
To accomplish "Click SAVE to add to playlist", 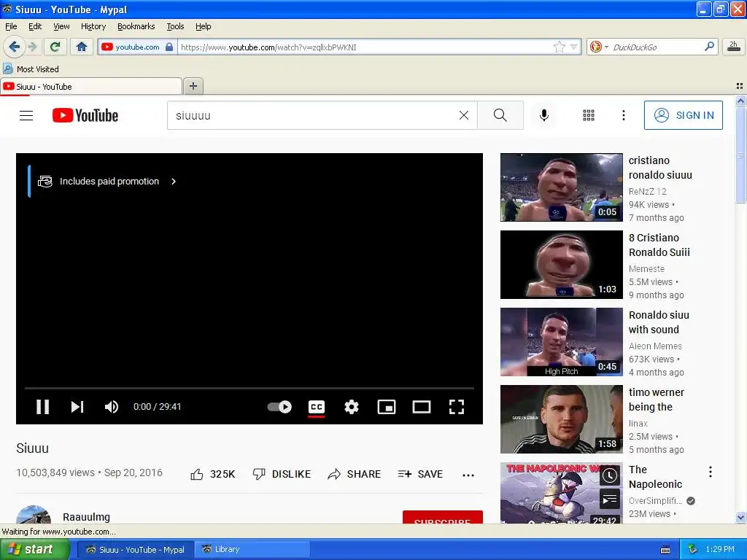I will [420, 474].
